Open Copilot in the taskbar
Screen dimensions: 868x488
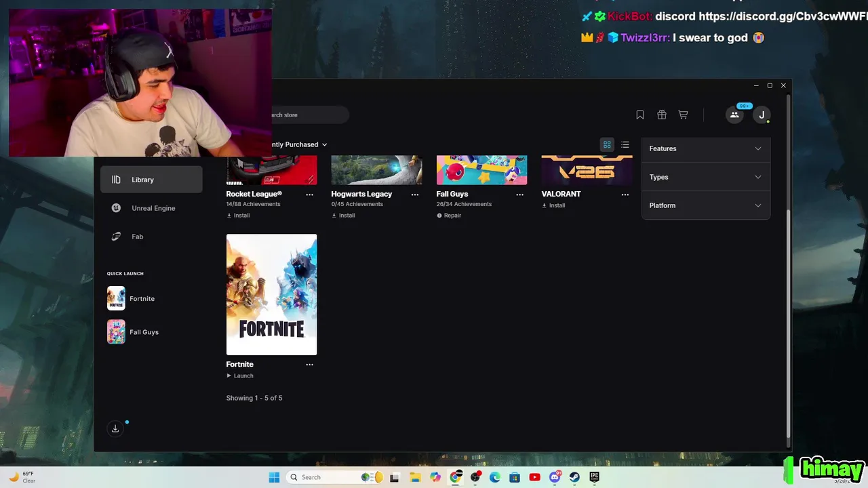pos(435,477)
